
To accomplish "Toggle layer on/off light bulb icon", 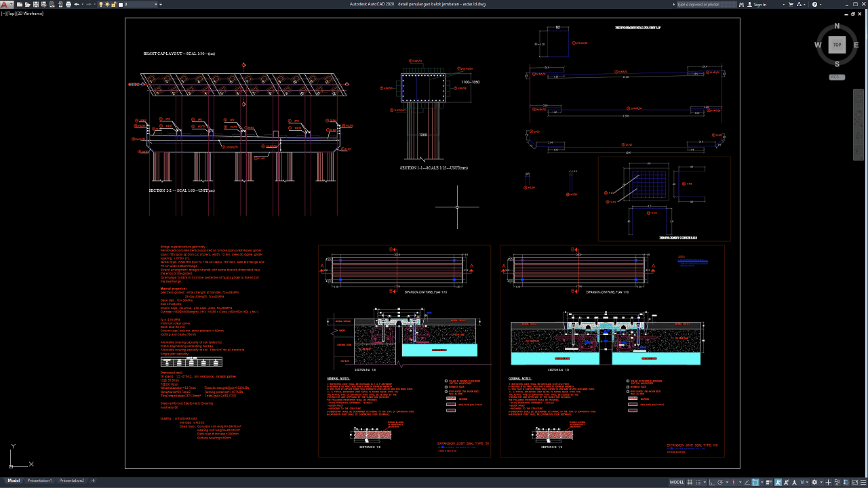I will pos(101,4).
